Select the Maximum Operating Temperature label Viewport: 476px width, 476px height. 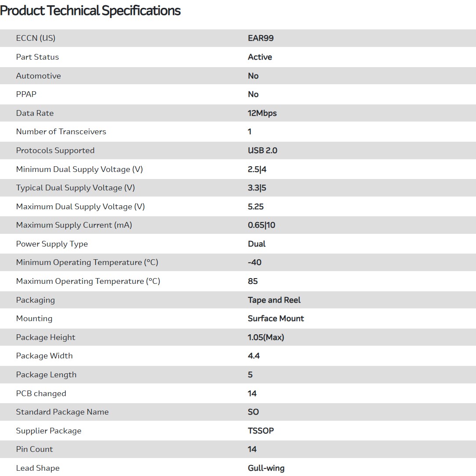(88, 281)
